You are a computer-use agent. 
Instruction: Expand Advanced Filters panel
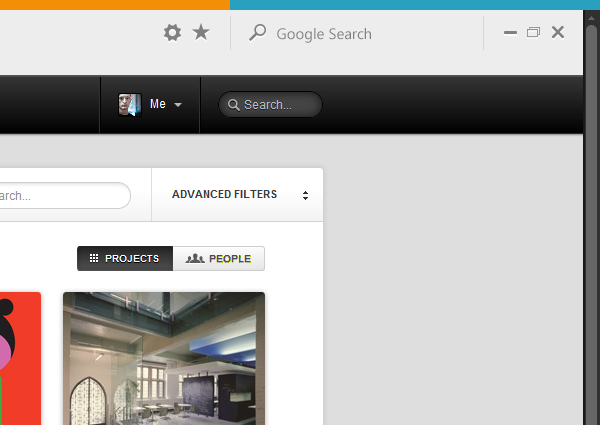(237, 194)
